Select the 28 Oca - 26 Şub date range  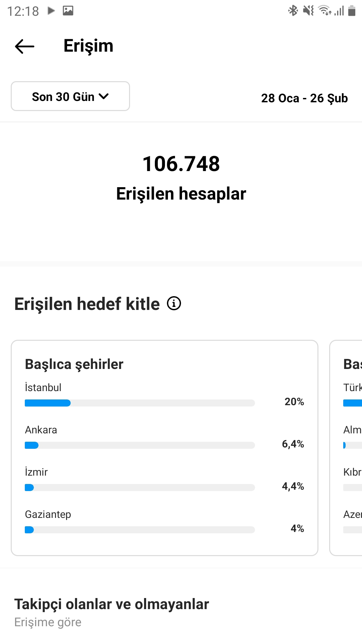tap(304, 98)
